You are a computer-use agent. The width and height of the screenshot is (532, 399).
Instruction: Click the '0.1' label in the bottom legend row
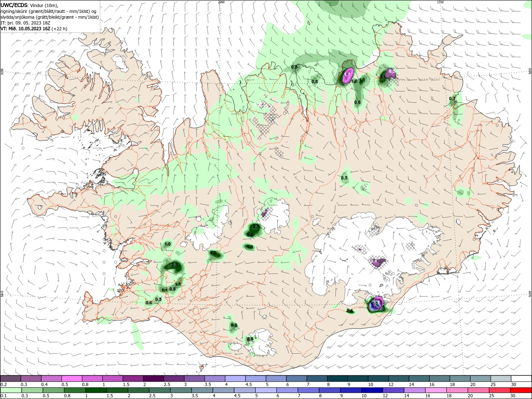tap(3, 396)
